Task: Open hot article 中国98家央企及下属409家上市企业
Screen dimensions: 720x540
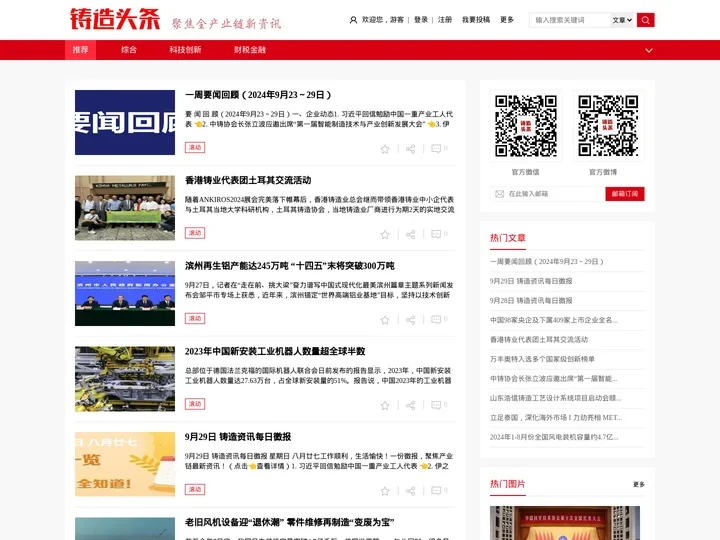Action: point(554,320)
